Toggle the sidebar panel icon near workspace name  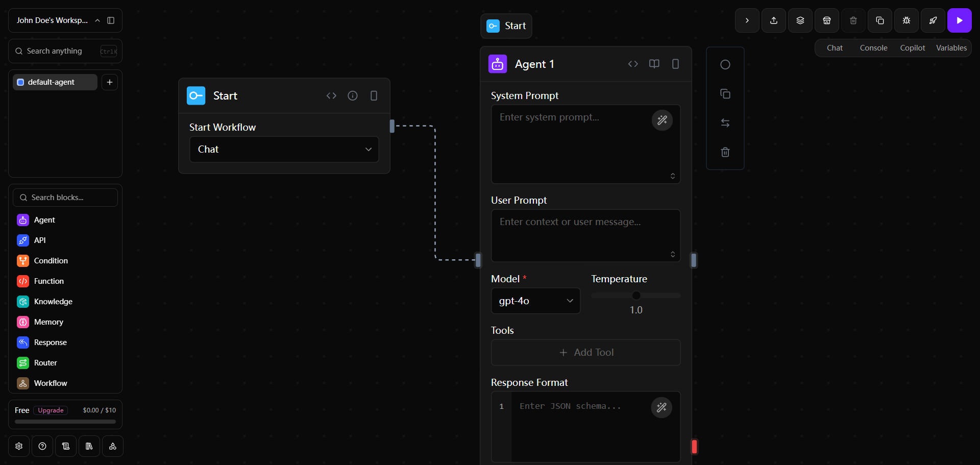point(111,20)
